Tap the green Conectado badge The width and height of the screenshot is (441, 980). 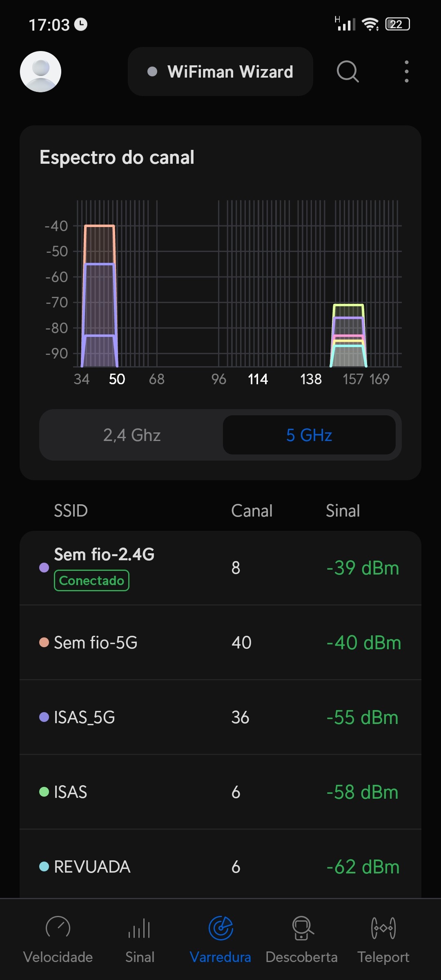click(91, 581)
